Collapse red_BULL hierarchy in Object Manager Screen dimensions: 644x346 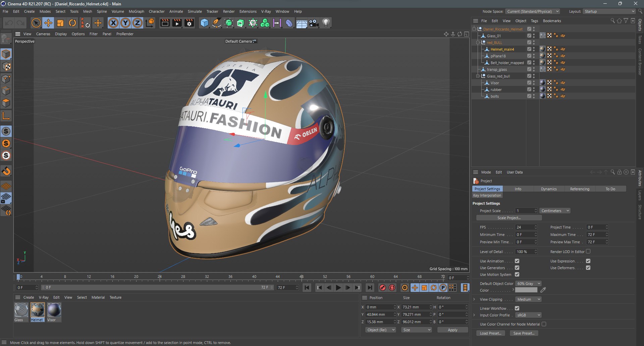478,43
